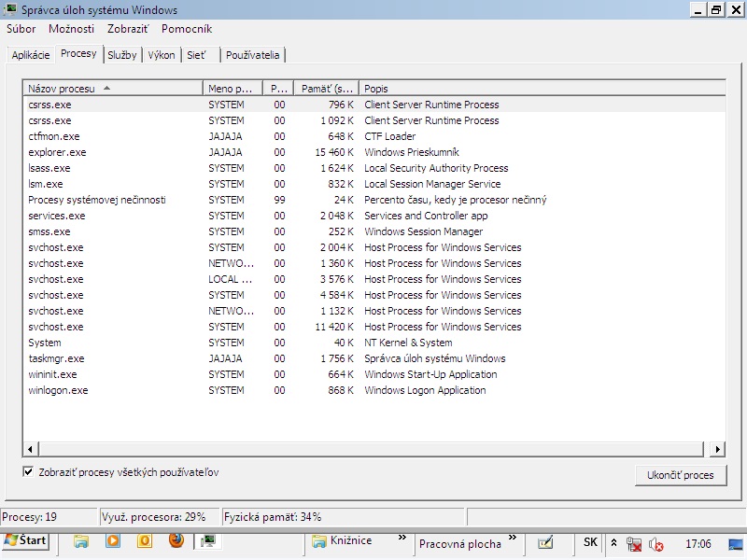Viewport: 747px width, 560px height.
Task: Sort by Názov procesu column header
Action: pos(113,88)
